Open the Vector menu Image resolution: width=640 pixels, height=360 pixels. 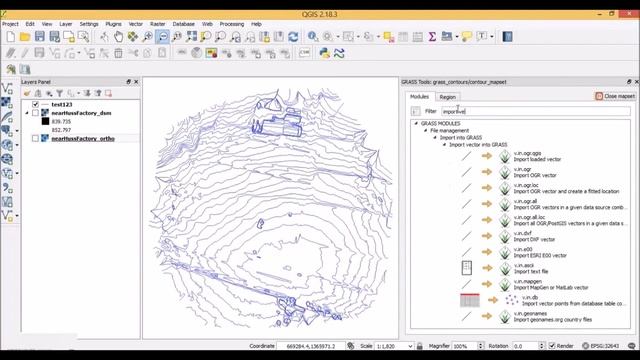click(x=136, y=24)
